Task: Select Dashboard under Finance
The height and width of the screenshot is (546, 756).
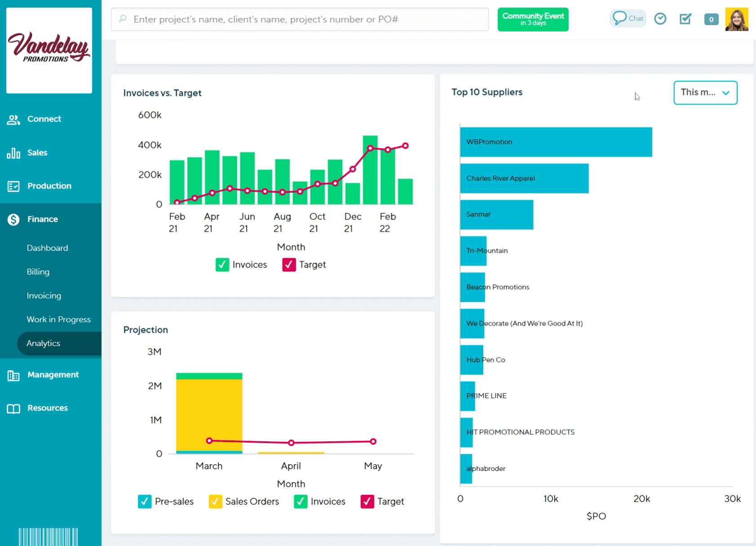Action: [x=47, y=248]
